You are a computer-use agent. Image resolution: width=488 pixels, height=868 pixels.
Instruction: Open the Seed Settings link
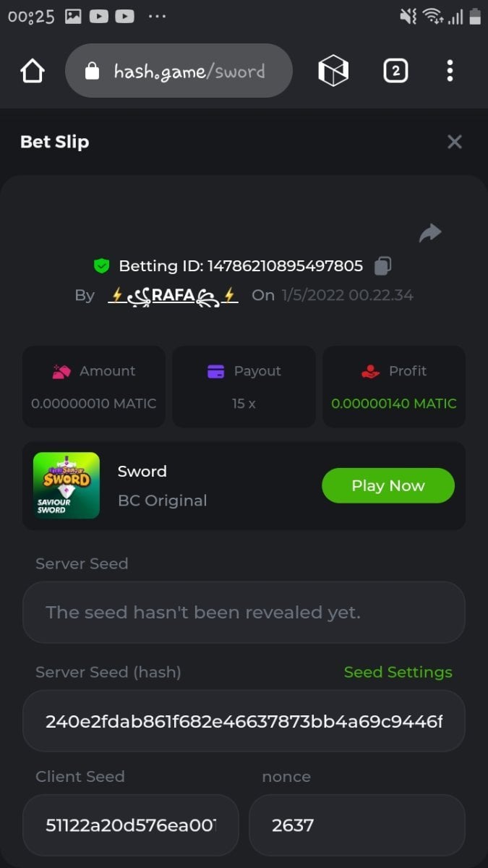click(398, 672)
